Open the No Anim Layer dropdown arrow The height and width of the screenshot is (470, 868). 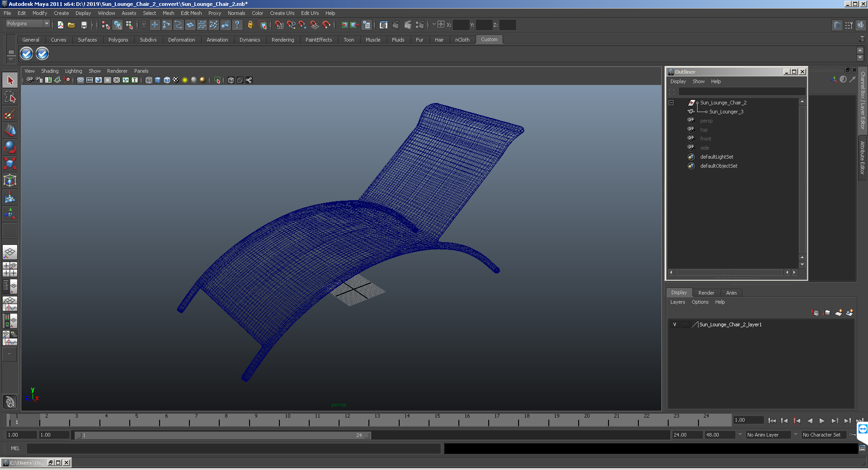740,435
